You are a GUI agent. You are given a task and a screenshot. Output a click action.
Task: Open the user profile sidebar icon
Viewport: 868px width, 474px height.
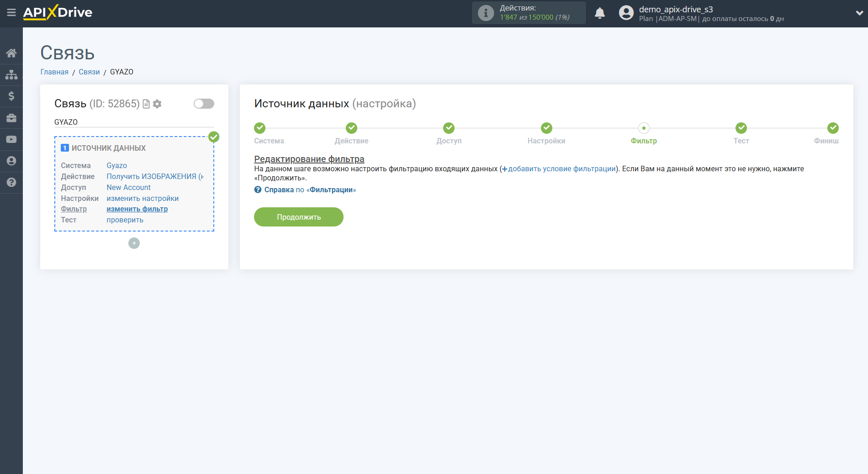11,161
